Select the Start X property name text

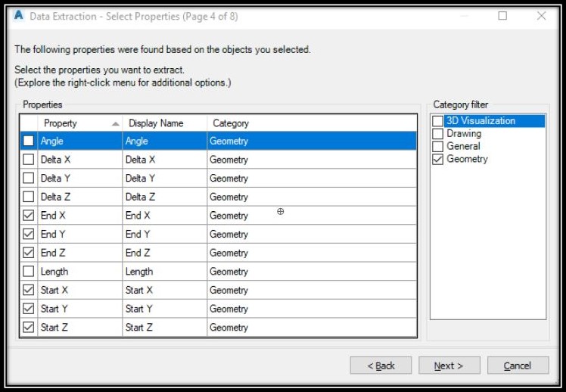[54, 290]
